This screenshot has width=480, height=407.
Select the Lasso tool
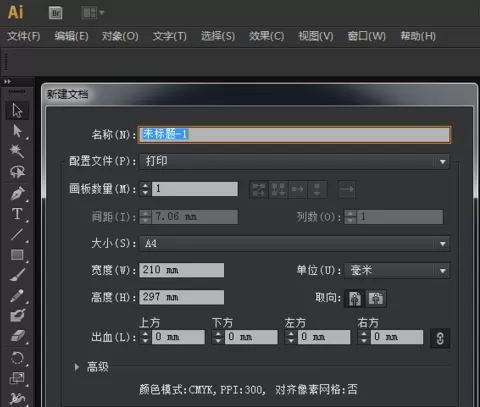17,172
